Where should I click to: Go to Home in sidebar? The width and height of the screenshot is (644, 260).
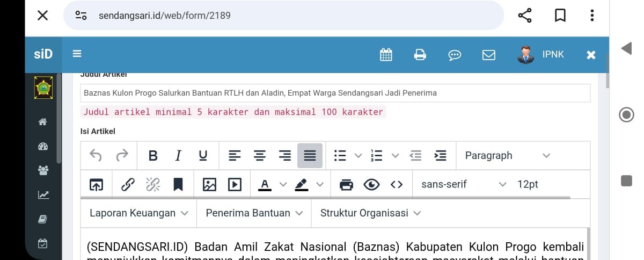pyautogui.click(x=43, y=122)
